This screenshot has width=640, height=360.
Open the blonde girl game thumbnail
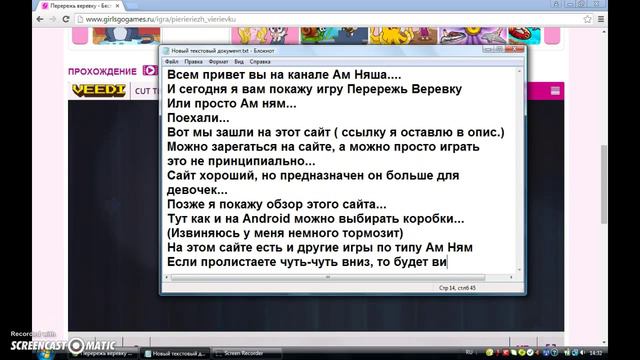point(265,36)
